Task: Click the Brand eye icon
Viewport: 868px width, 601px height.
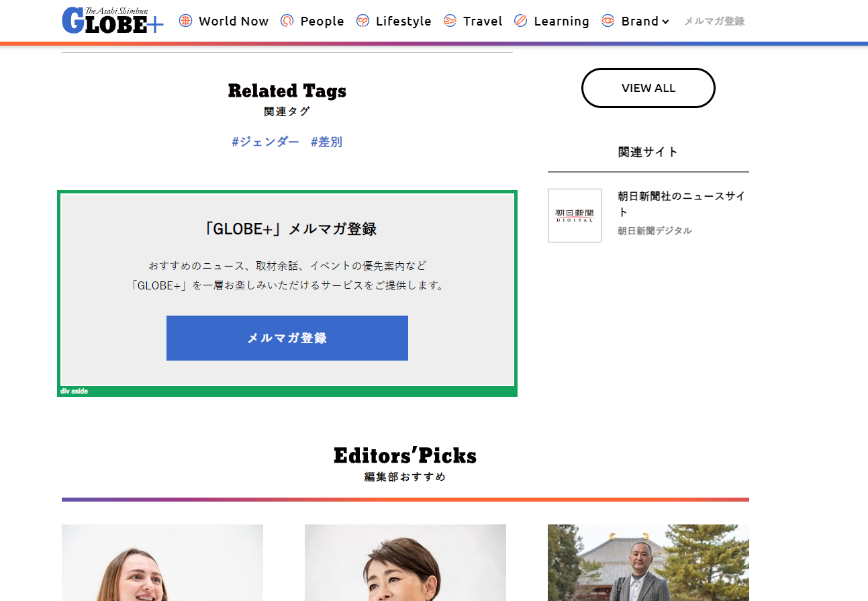Action: click(x=608, y=21)
